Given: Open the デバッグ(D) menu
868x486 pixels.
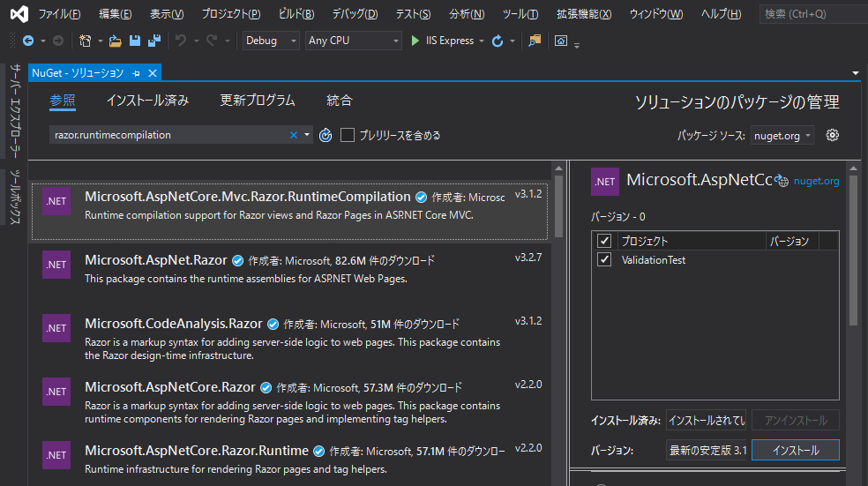Looking at the screenshot, I should 355,14.
